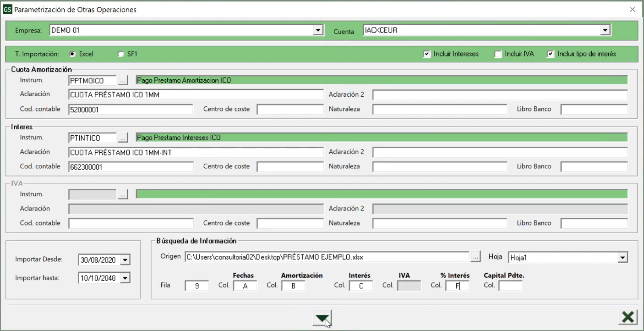
Task: Click the Importar Desde date 30/08/2020
Action: click(99, 260)
